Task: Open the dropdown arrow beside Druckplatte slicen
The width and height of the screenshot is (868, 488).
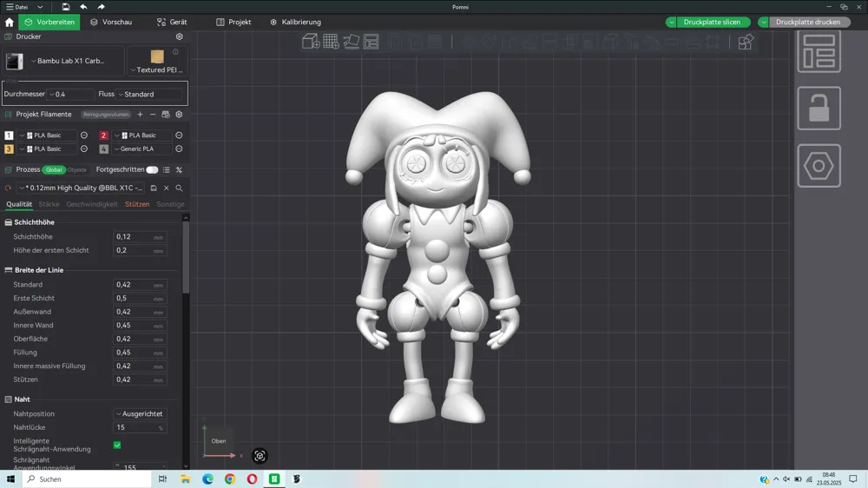Action: tap(672, 23)
